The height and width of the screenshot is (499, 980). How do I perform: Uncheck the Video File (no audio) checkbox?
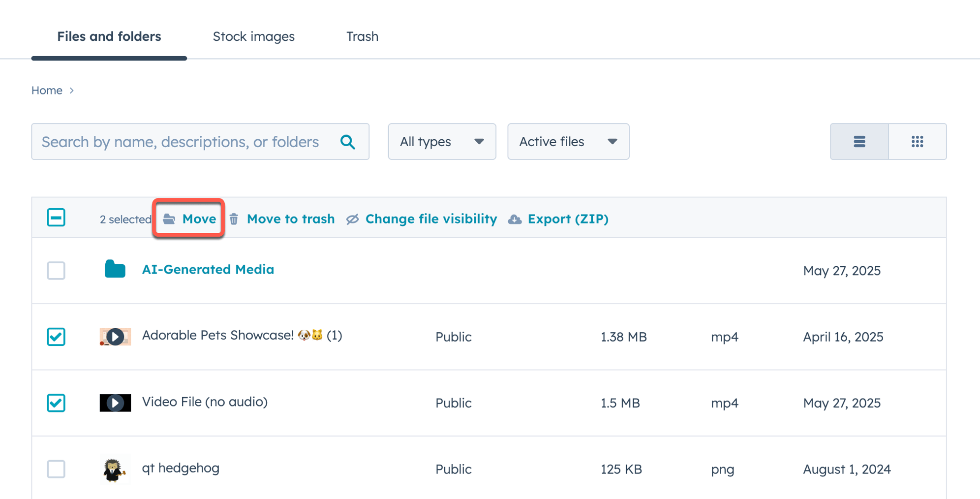point(56,403)
